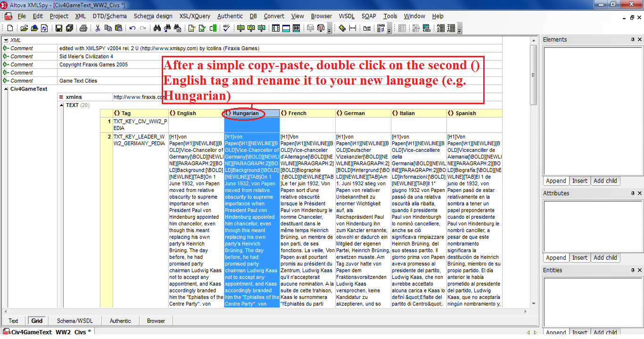644x339 pixels.
Task: Click the Open file folder icon
Action: coord(24,28)
